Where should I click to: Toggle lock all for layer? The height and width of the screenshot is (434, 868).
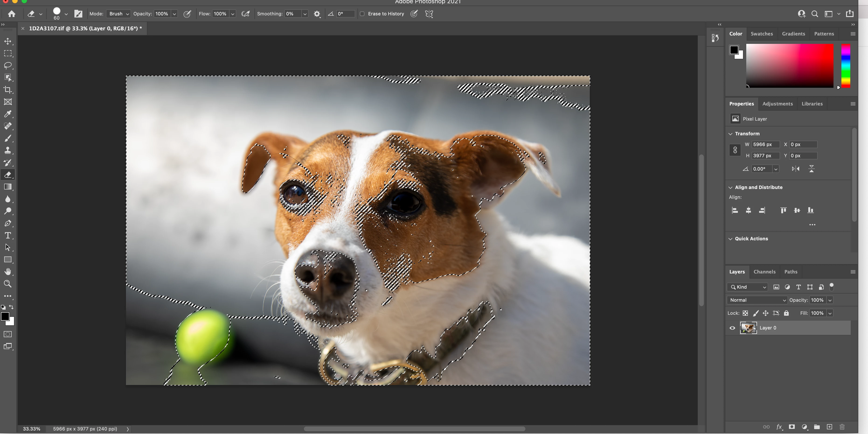tap(786, 313)
